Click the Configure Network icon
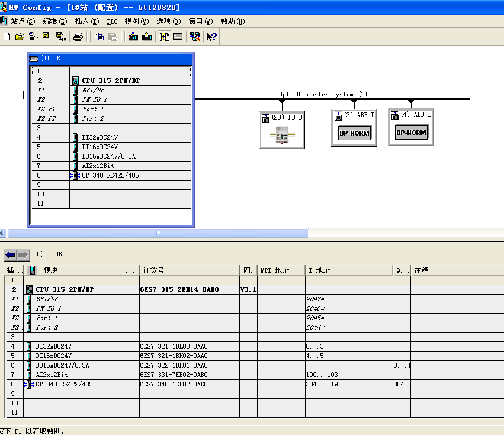 pos(195,36)
